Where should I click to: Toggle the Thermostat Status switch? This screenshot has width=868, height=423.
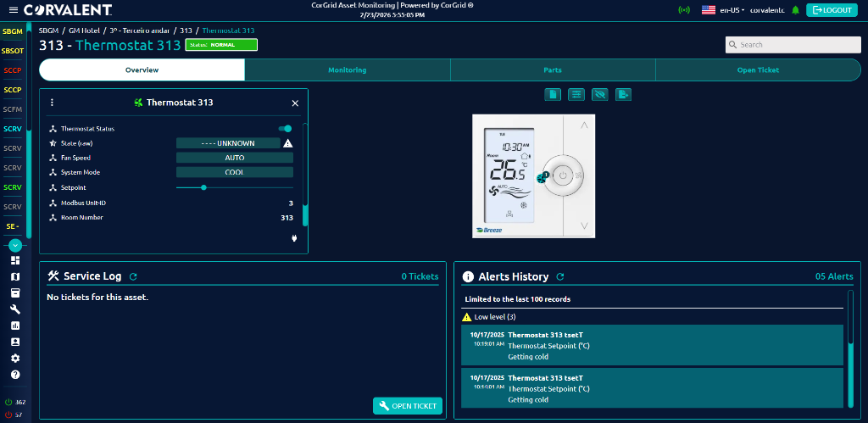[x=285, y=129]
